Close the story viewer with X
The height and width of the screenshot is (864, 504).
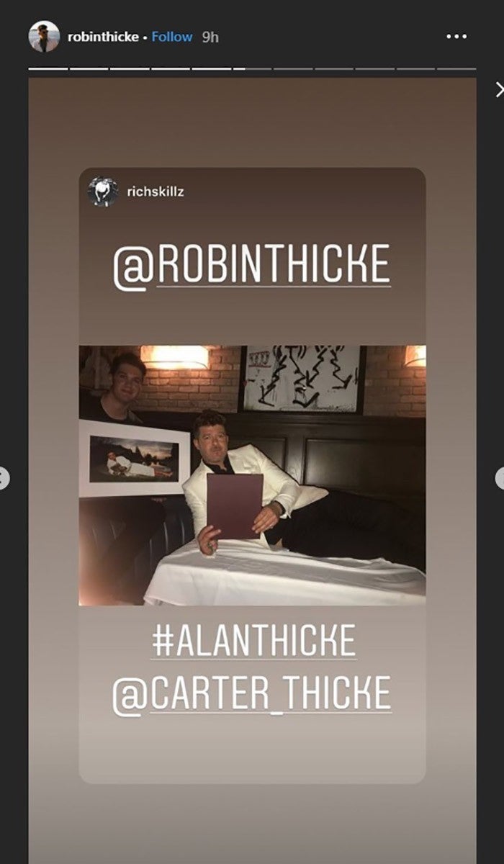[499, 89]
